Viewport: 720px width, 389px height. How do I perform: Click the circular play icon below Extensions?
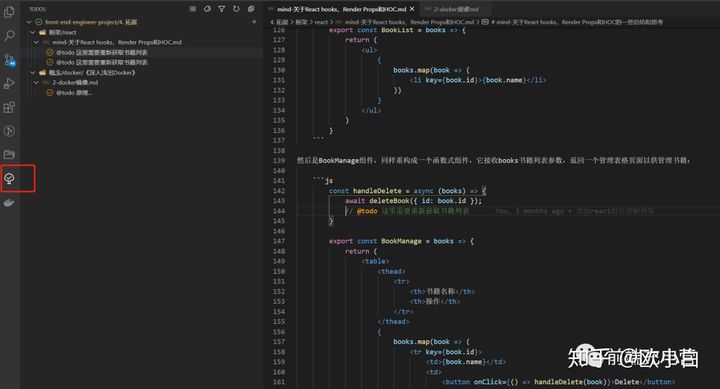click(9, 131)
